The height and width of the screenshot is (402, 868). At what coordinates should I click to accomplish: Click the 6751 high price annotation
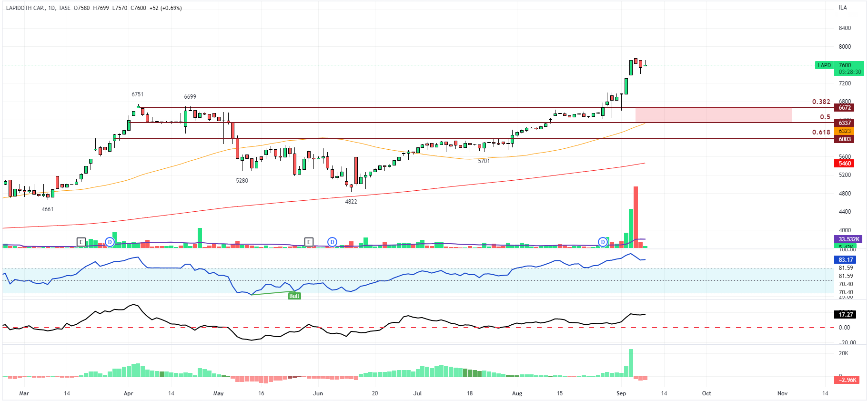point(137,94)
